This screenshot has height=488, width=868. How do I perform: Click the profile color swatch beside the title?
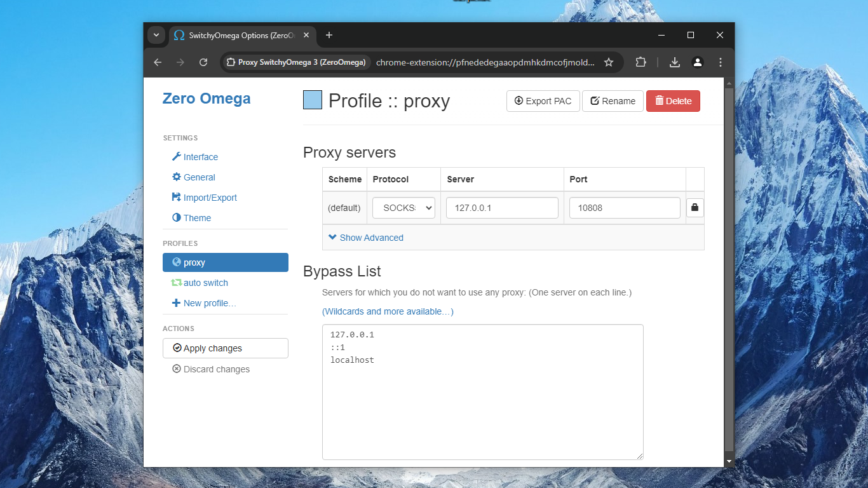tap(313, 100)
